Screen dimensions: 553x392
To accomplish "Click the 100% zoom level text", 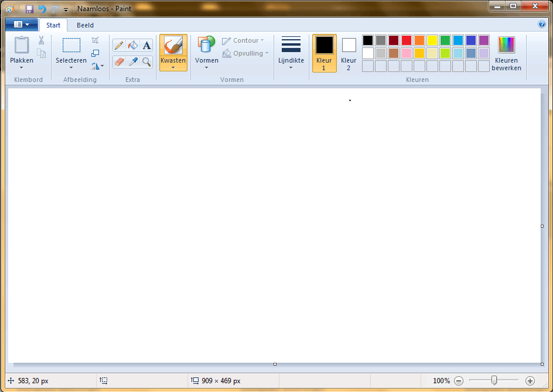I will tap(441, 381).
